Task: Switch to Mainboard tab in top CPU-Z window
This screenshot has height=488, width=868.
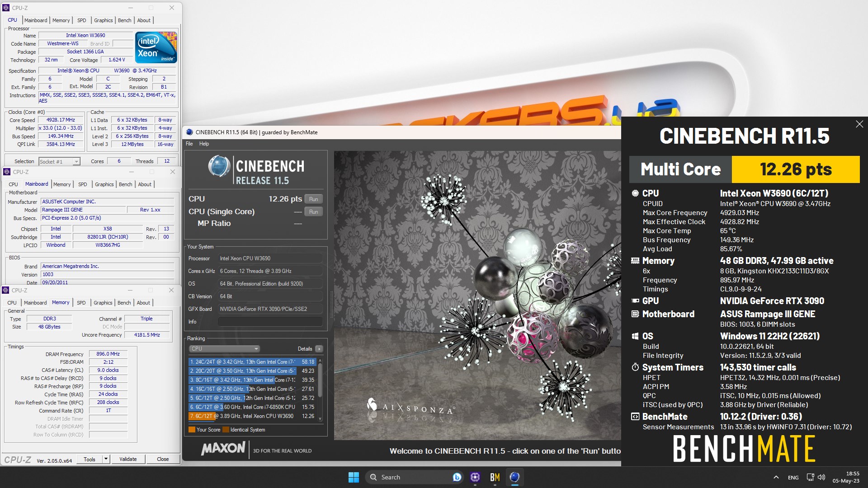Action: click(x=36, y=20)
